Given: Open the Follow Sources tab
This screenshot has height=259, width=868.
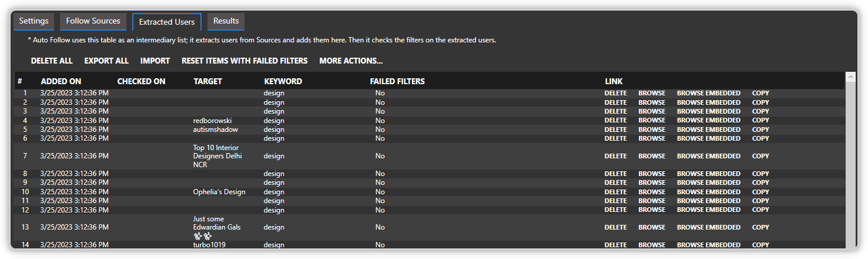Looking at the screenshot, I should pos(93,21).
